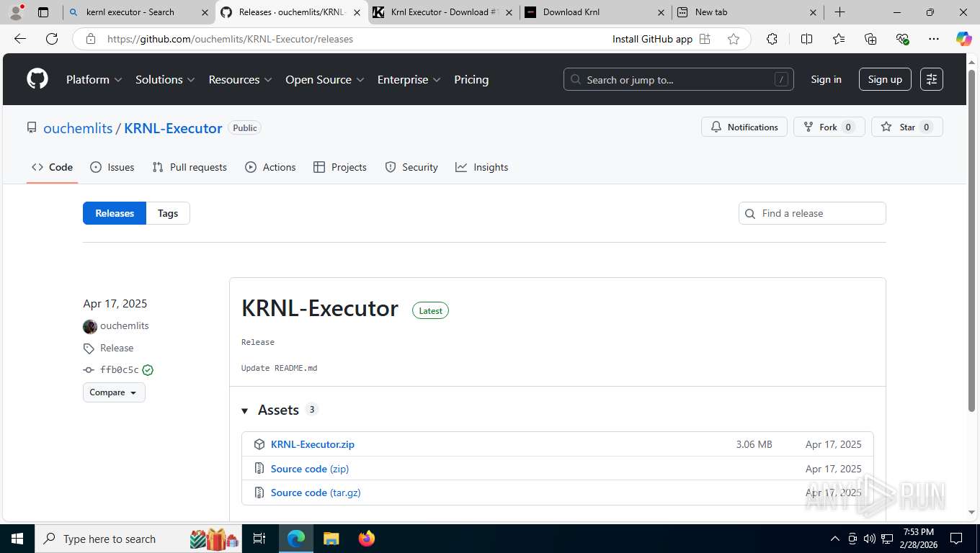Open the notification center icon
Screen dimensions: 980x553
(956, 539)
